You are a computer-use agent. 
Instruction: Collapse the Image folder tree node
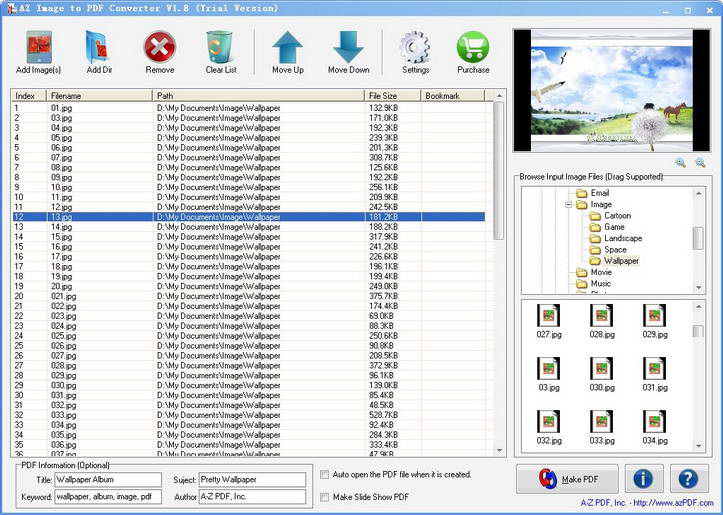click(569, 204)
